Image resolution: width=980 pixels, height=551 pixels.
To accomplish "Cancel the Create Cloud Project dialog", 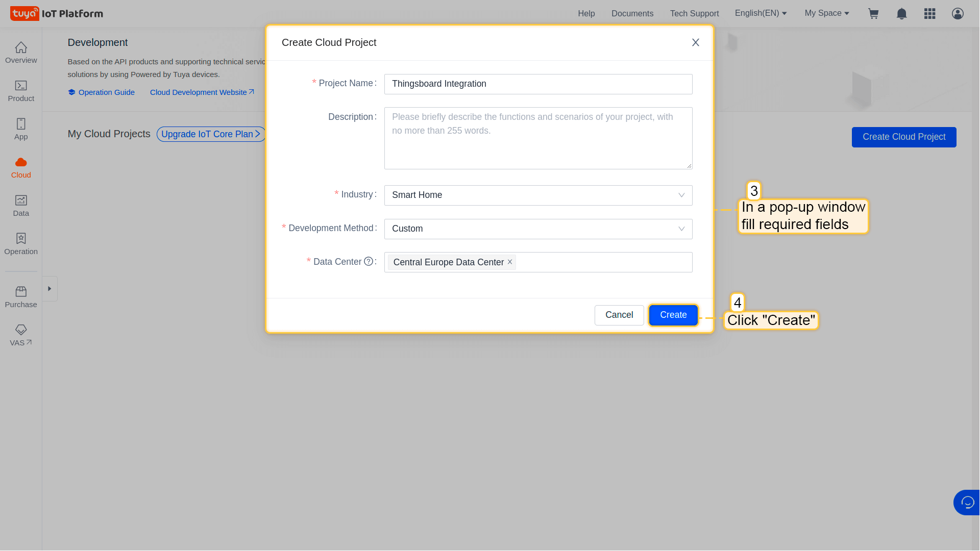I will 619,315.
